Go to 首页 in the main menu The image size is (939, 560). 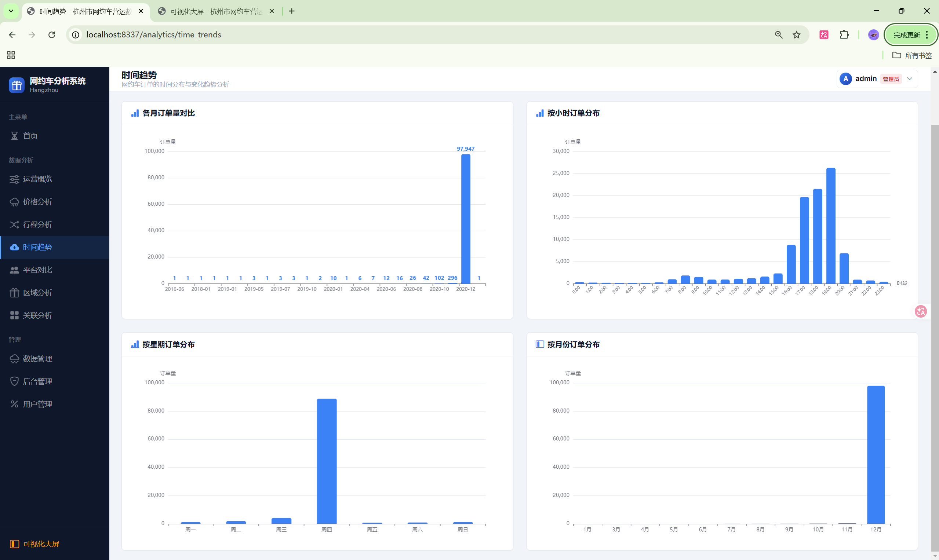(30, 136)
